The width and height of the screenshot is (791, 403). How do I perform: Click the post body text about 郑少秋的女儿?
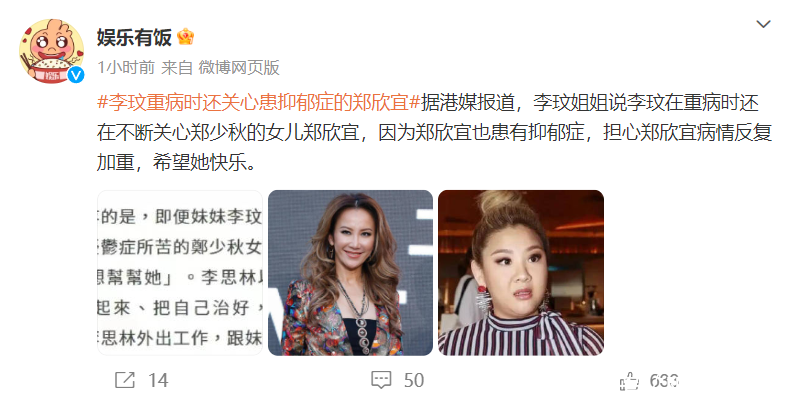coord(434,132)
